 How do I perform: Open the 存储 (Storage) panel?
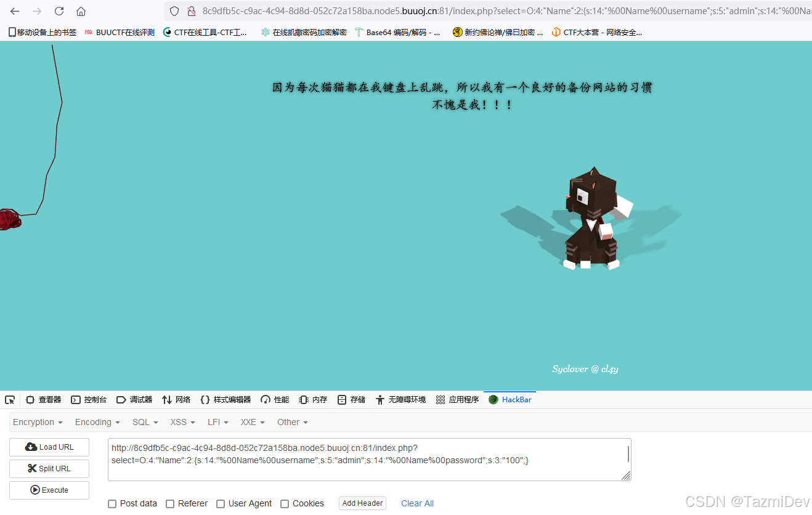click(x=351, y=399)
